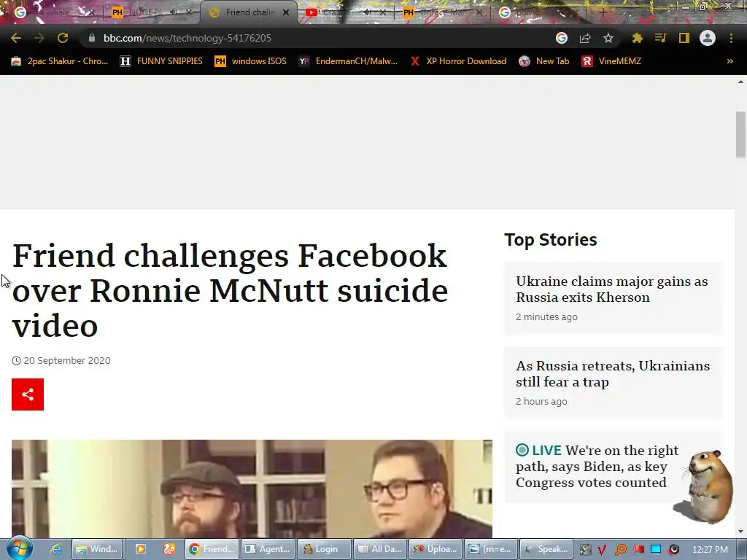
Task: Open the New Tab bookmark
Action: (544, 61)
